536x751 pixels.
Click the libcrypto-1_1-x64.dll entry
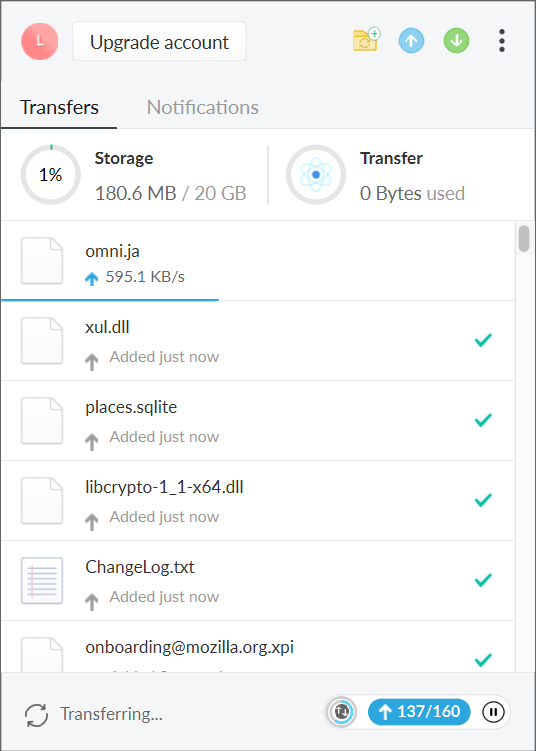pyautogui.click(x=258, y=501)
